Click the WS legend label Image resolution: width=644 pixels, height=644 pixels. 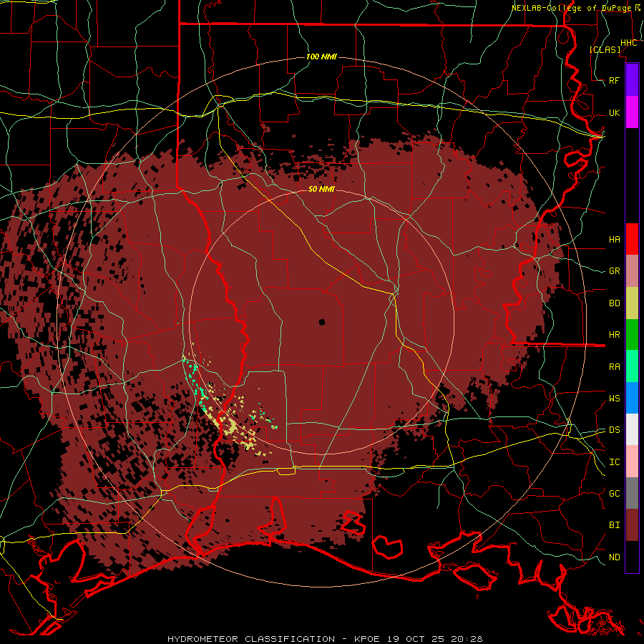[614, 399]
